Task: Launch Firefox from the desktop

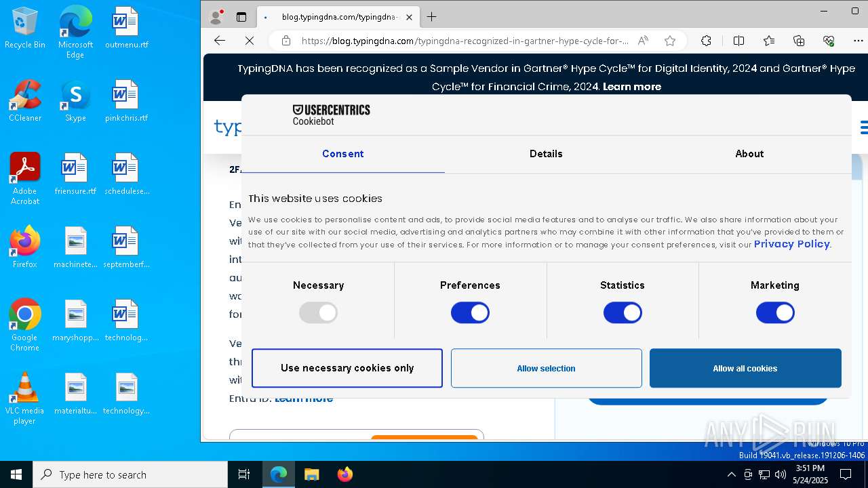Action: tap(25, 247)
